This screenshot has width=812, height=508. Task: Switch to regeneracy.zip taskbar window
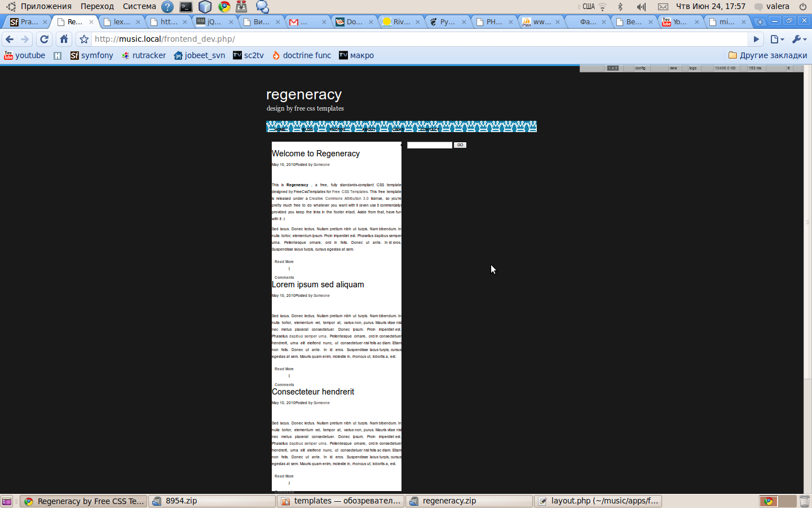(x=469, y=501)
